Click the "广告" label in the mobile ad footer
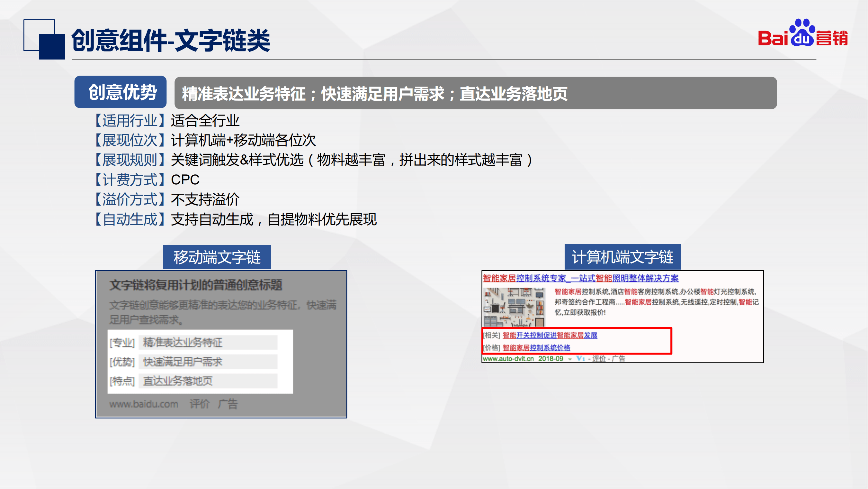 coord(231,404)
